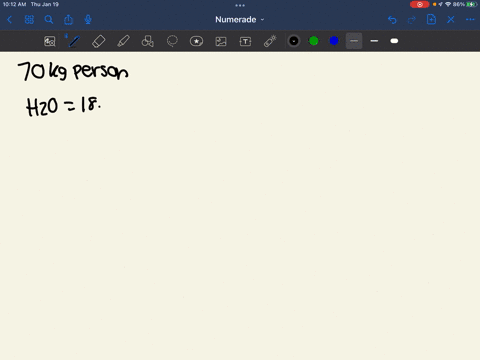This screenshot has width=480, height=360.
Task: Open the more options ellipsis menu
Action: (x=470, y=20)
